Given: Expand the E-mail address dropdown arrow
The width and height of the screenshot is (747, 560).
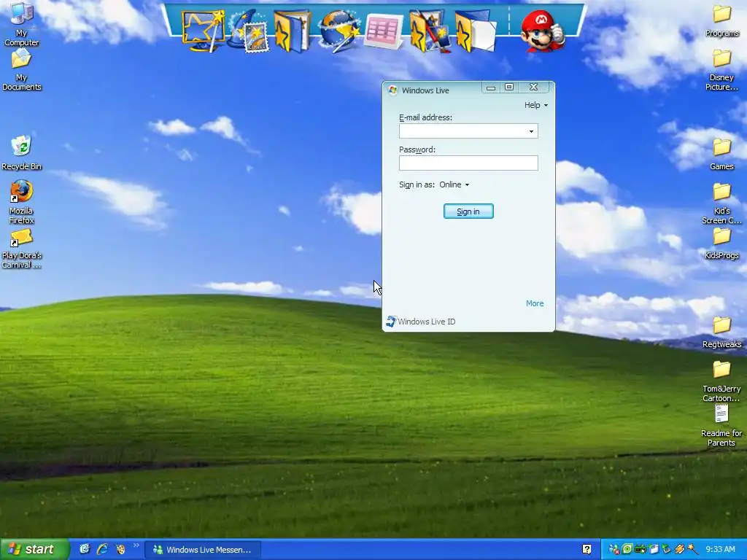Looking at the screenshot, I should pos(531,131).
